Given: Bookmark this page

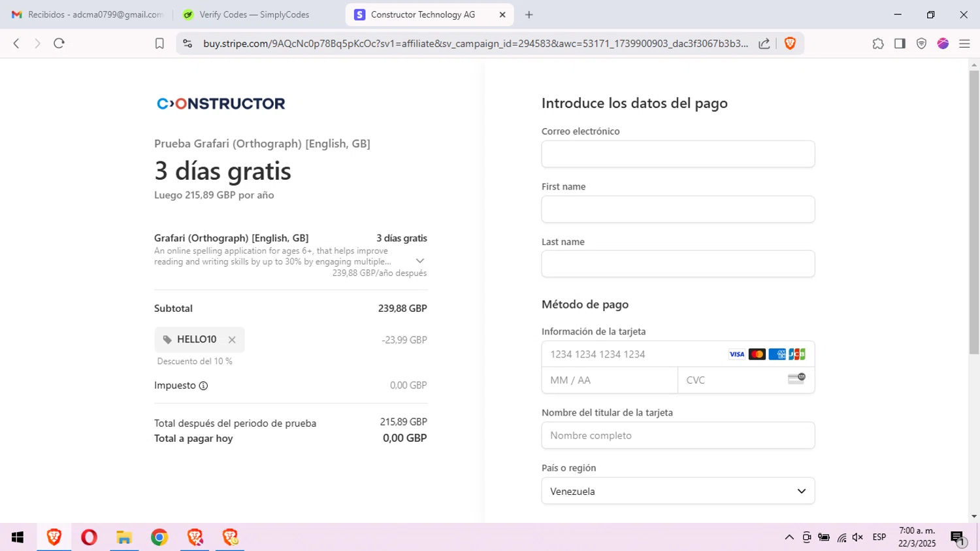Looking at the screenshot, I should click(159, 44).
